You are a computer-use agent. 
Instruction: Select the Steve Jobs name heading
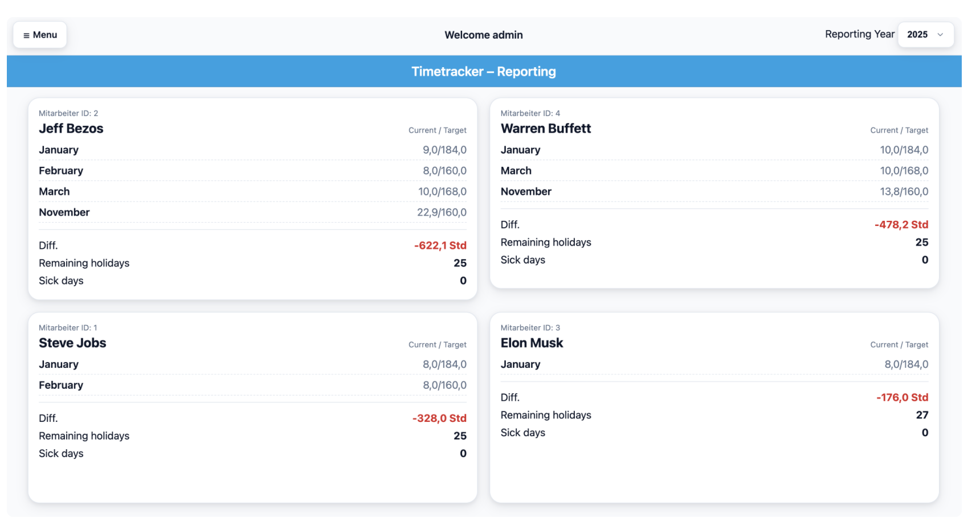pos(72,343)
